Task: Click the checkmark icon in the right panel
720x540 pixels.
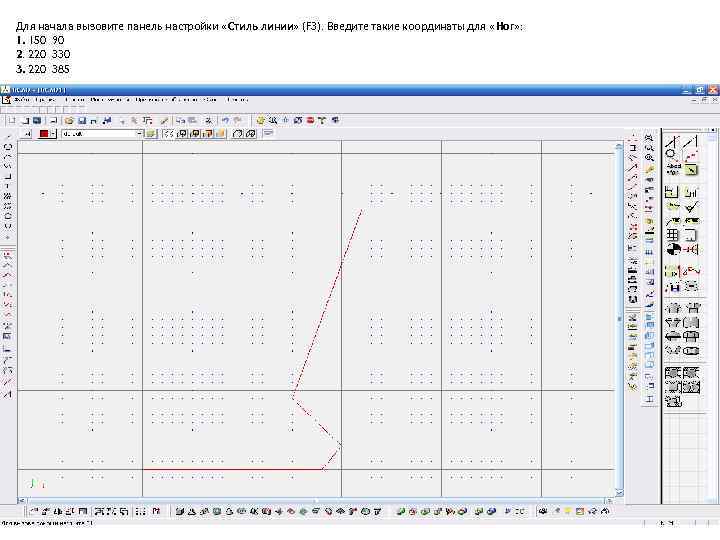Action: tap(692, 207)
